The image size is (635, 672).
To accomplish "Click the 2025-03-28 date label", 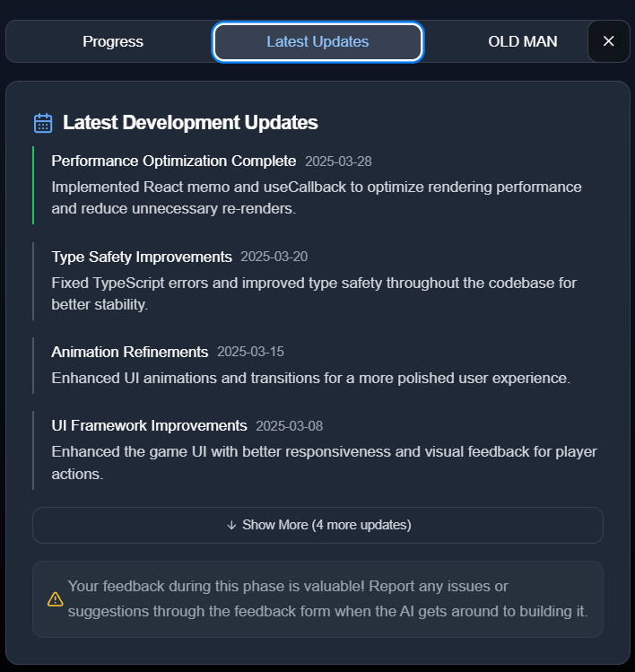I will 338,161.
